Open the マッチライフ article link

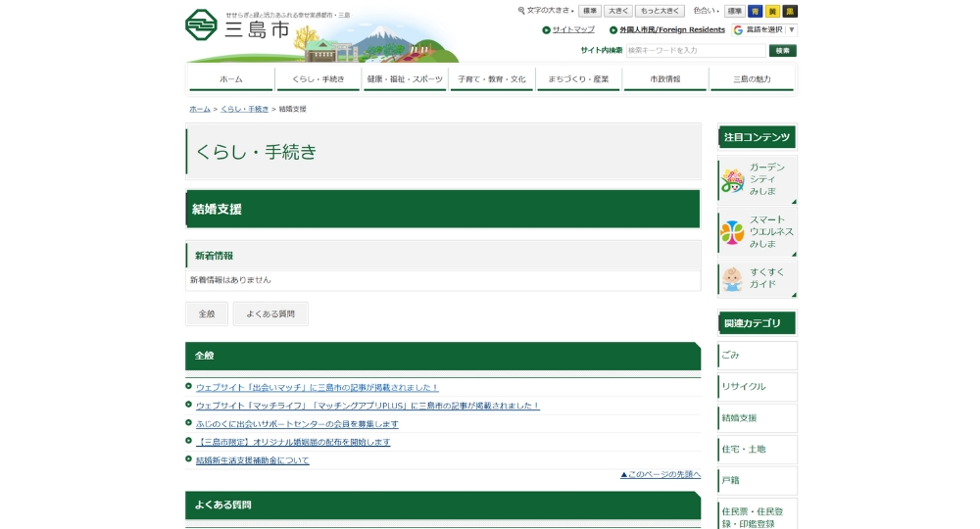[367, 406]
